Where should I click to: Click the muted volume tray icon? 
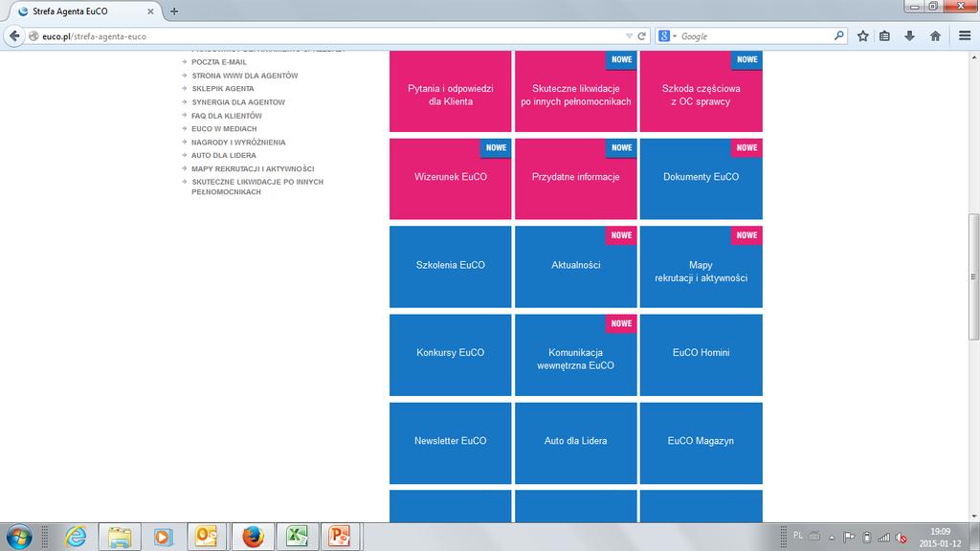pyautogui.click(x=901, y=538)
